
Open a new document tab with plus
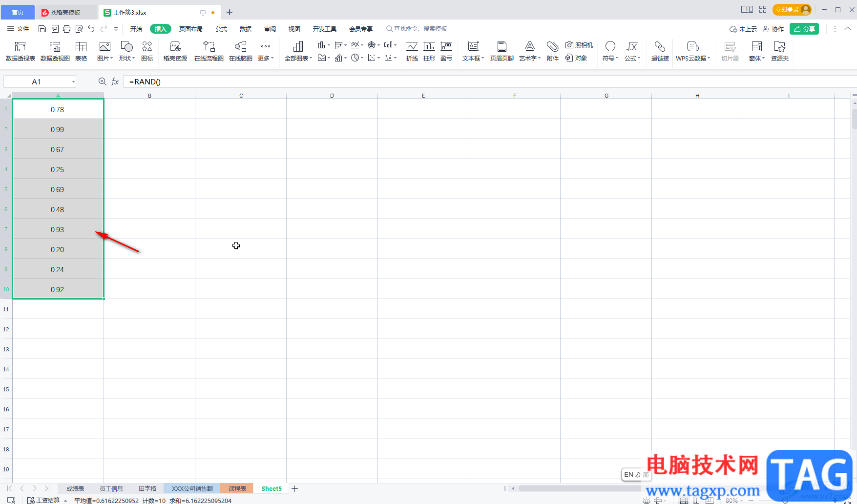click(x=230, y=12)
